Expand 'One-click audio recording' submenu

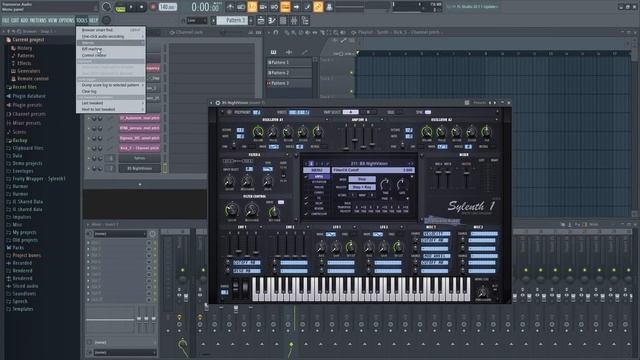coord(111,36)
